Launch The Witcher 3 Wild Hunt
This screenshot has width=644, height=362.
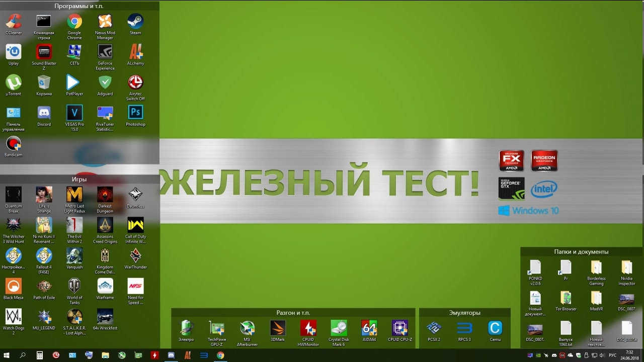coord(14,226)
